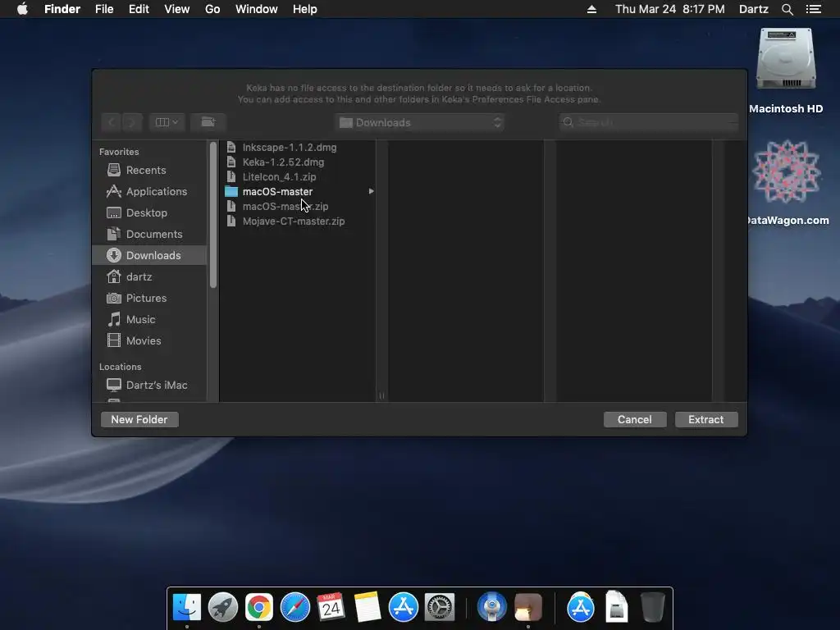The height and width of the screenshot is (630, 840).
Task: Open the Downloads location pop-up menu
Action: point(419,123)
